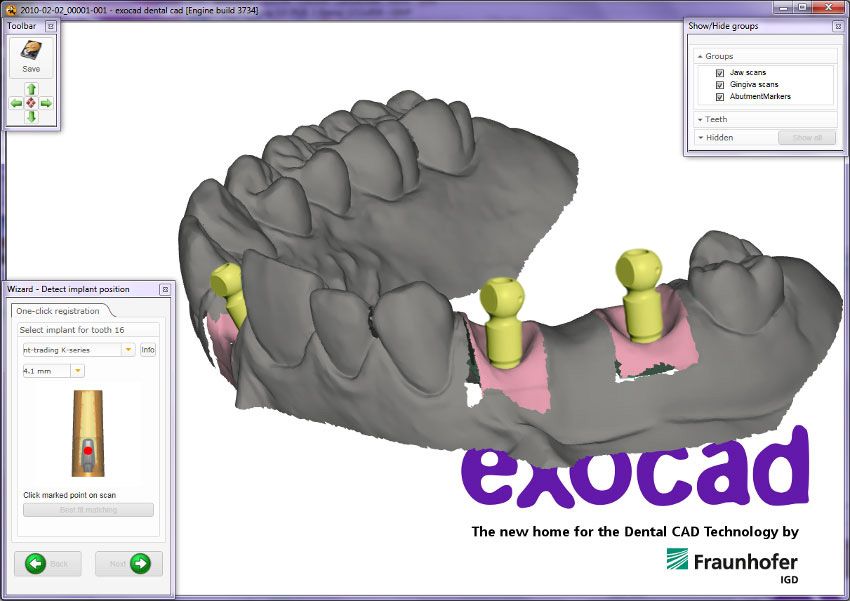Click the Info button
The image size is (850, 601).
tap(148, 350)
